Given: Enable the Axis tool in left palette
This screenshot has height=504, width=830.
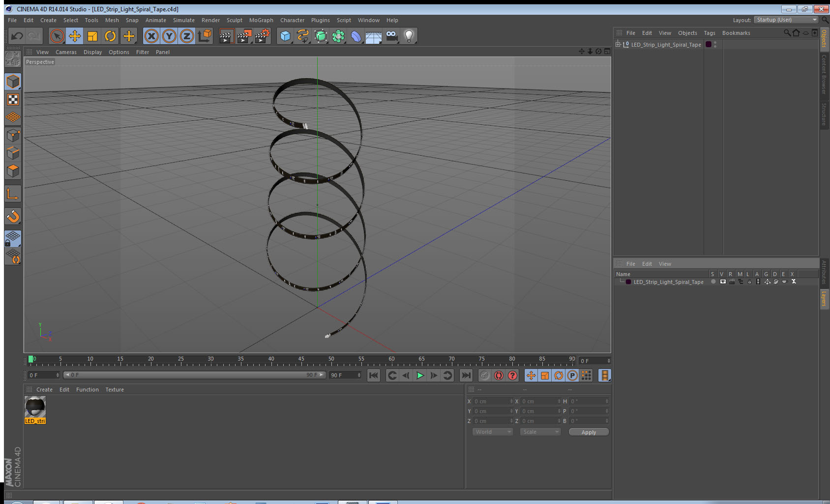Looking at the screenshot, I should (x=13, y=194).
